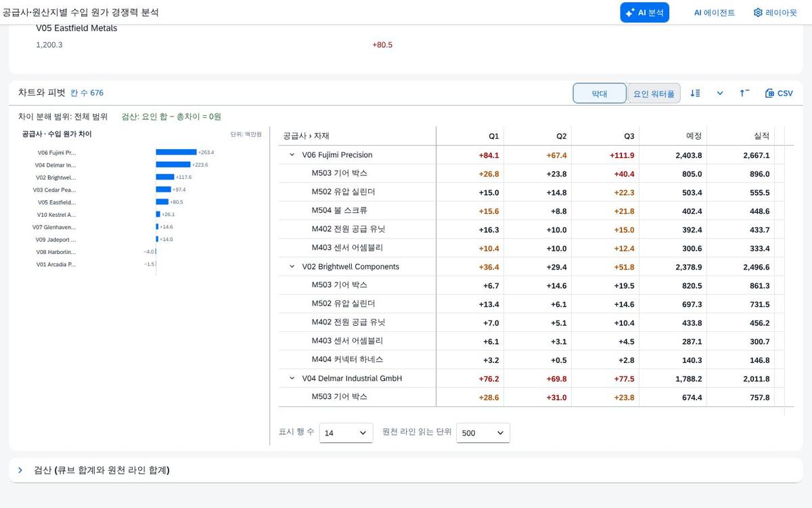Viewport: 812px width, 508px height.
Task: Collapse the V04 Delmar Industrial GmbH row
Action: tap(292, 379)
